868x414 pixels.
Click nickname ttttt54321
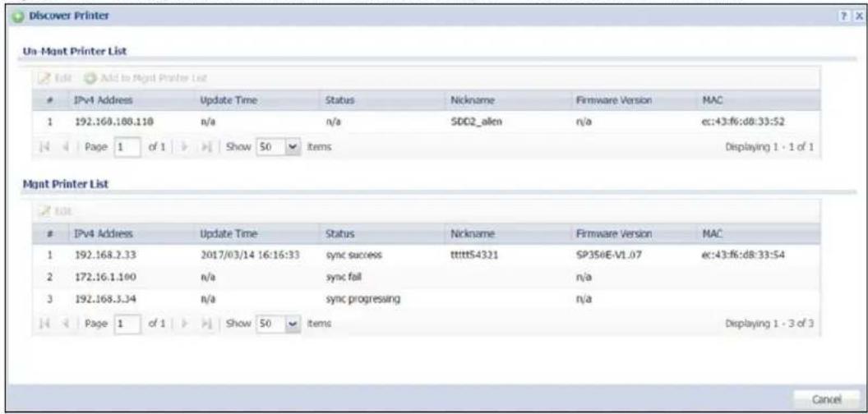[x=478, y=255]
